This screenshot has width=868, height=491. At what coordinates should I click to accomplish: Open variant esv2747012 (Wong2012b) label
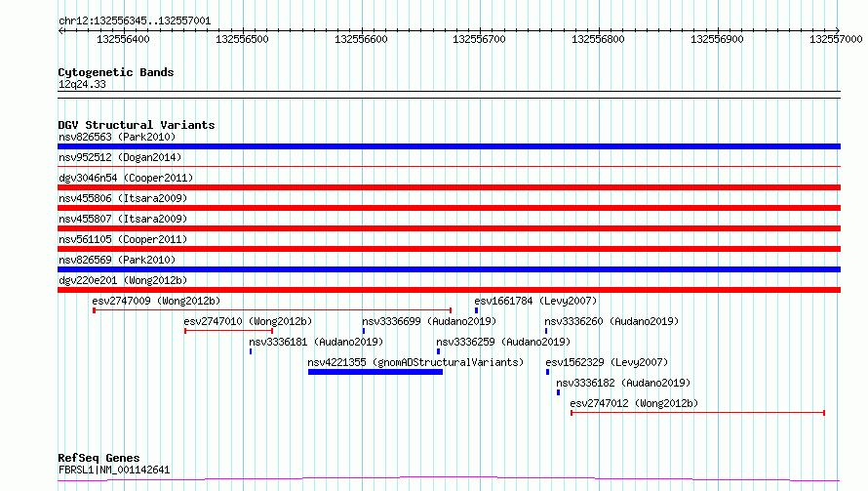click(634, 403)
